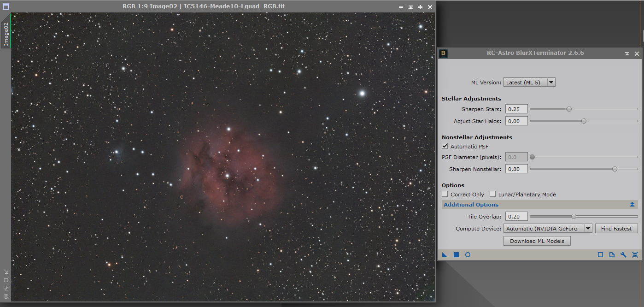
Task: Enable the Lunar/Planetary Mode checkbox
Action: tap(493, 194)
